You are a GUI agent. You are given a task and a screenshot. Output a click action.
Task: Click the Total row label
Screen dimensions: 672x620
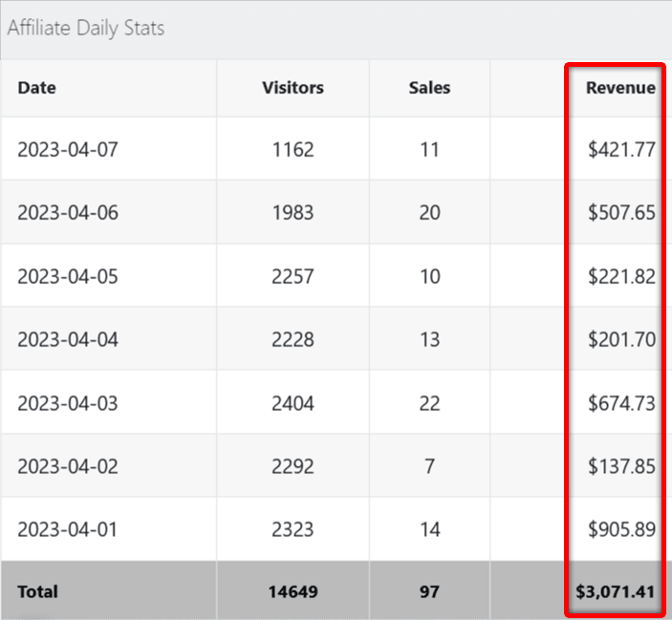click(x=37, y=592)
